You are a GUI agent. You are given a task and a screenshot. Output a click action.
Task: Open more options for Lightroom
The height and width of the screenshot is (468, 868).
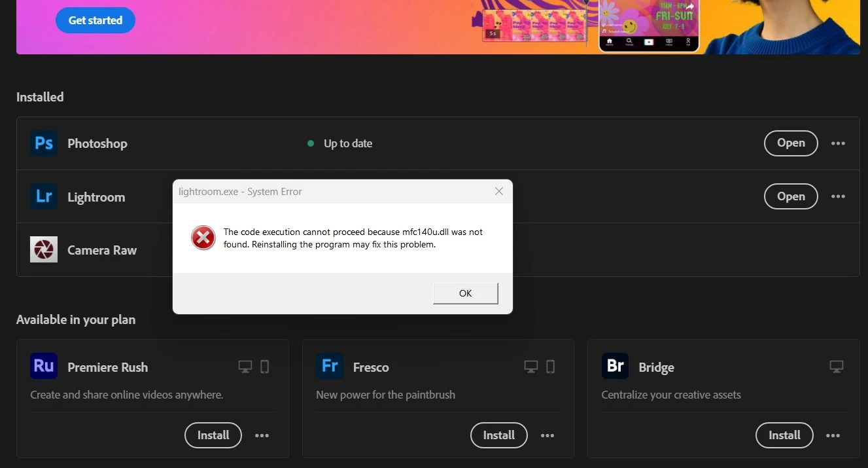click(x=838, y=196)
